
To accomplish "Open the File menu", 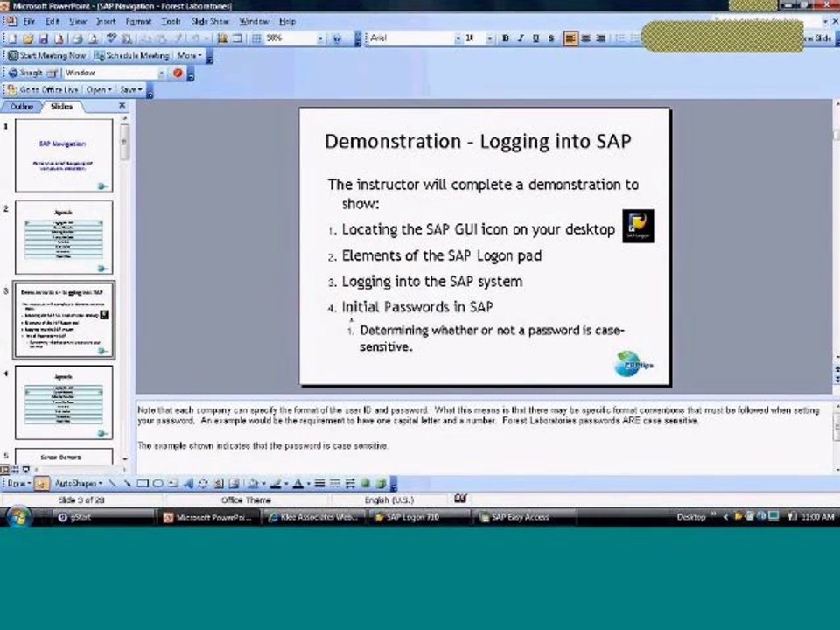I will point(28,21).
